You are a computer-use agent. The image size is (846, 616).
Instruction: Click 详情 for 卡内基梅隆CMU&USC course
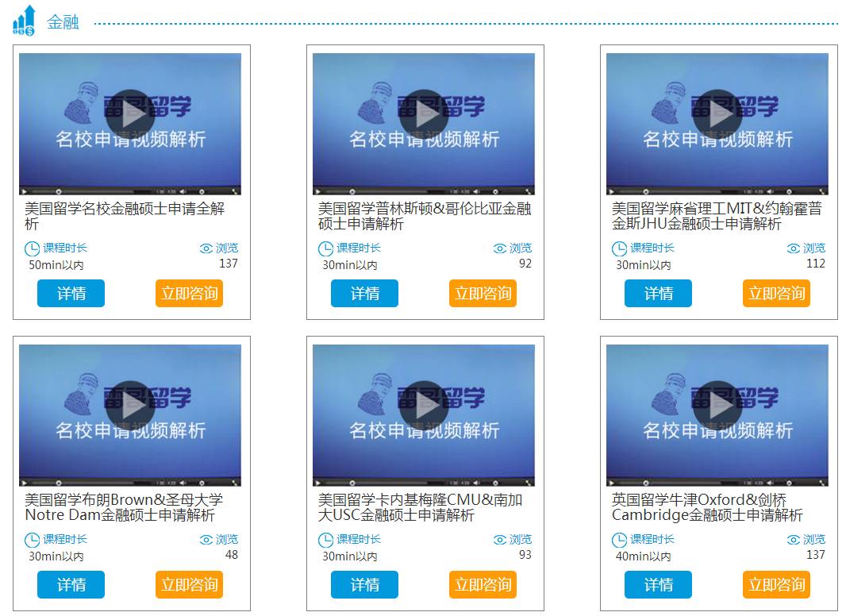(x=364, y=585)
